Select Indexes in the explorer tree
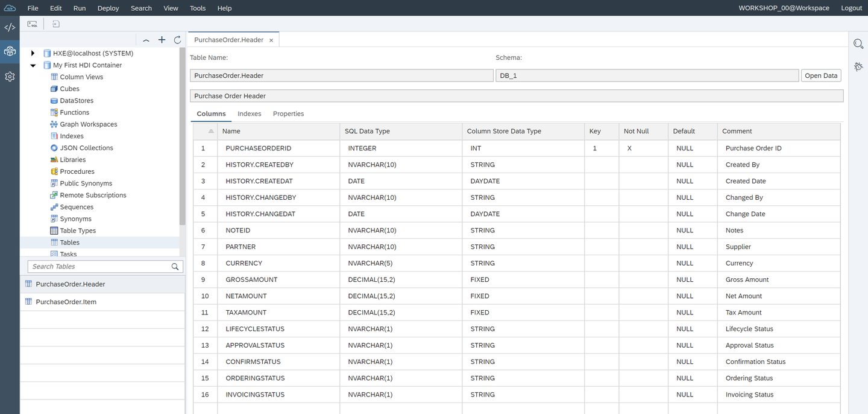Viewport: 868px width, 414px height. coord(72,136)
